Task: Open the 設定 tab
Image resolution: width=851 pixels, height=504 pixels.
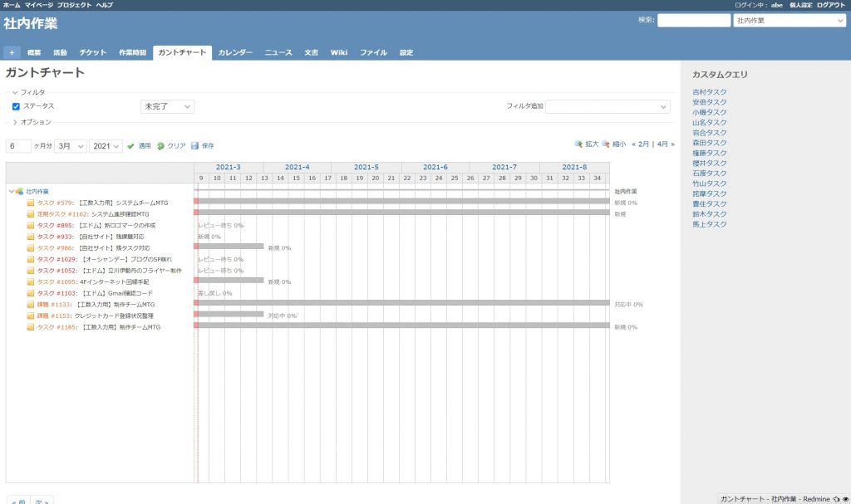Action: [x=406, y=52]
